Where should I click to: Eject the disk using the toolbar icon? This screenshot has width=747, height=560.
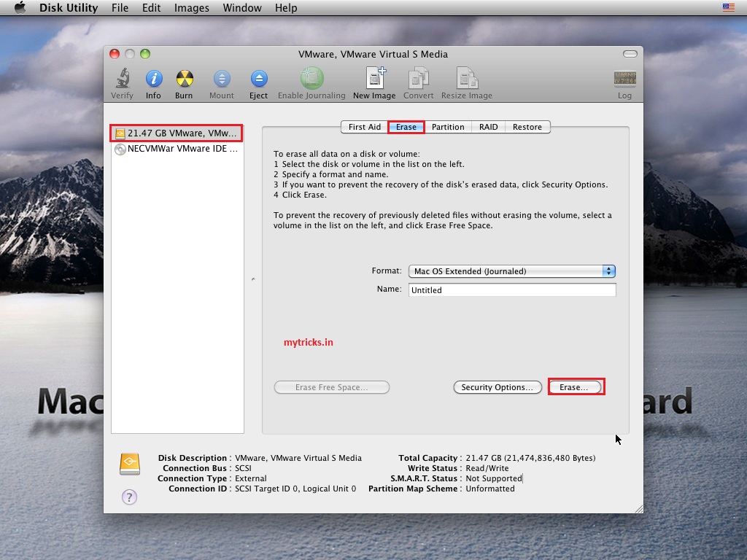pyautogui.click(x=259, y=78)
